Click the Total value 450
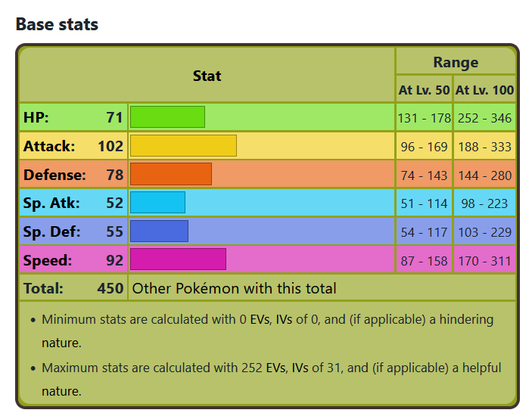The image size is (532, 413). tap(110, 288)
